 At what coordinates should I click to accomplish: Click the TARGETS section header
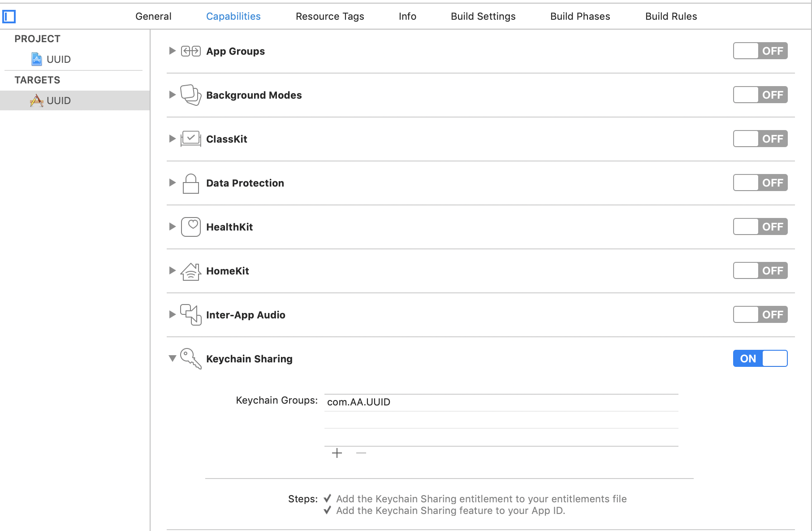click(x=37, y=80)
